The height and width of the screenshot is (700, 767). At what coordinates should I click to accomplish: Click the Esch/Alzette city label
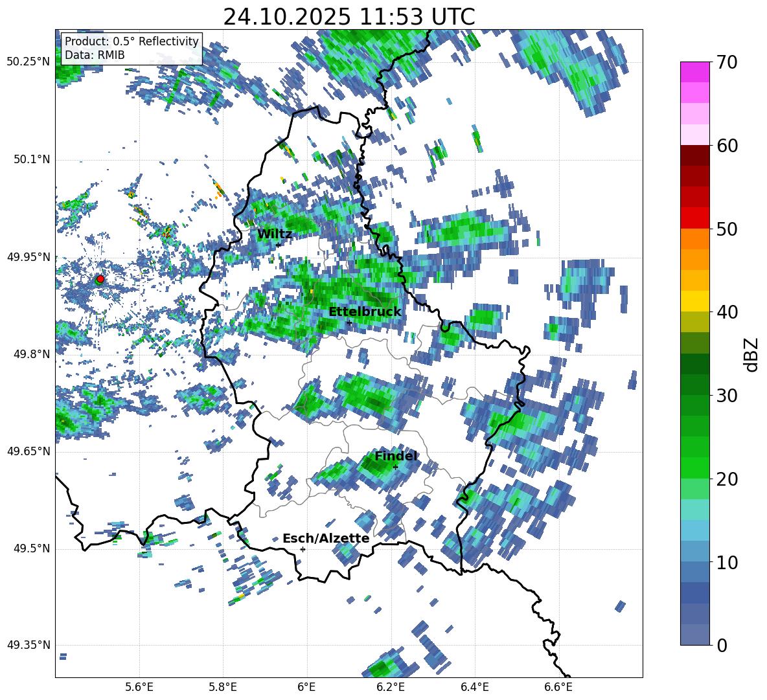(326, 539)
